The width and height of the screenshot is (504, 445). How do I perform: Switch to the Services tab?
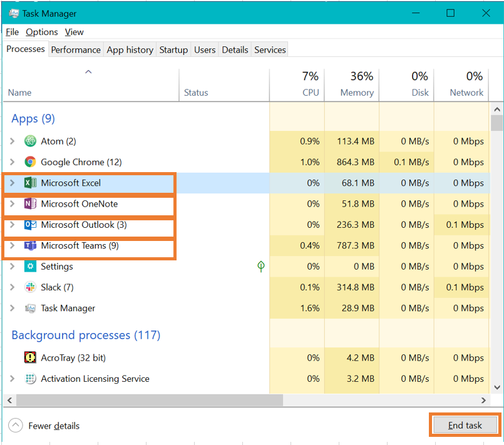(270, 50)
